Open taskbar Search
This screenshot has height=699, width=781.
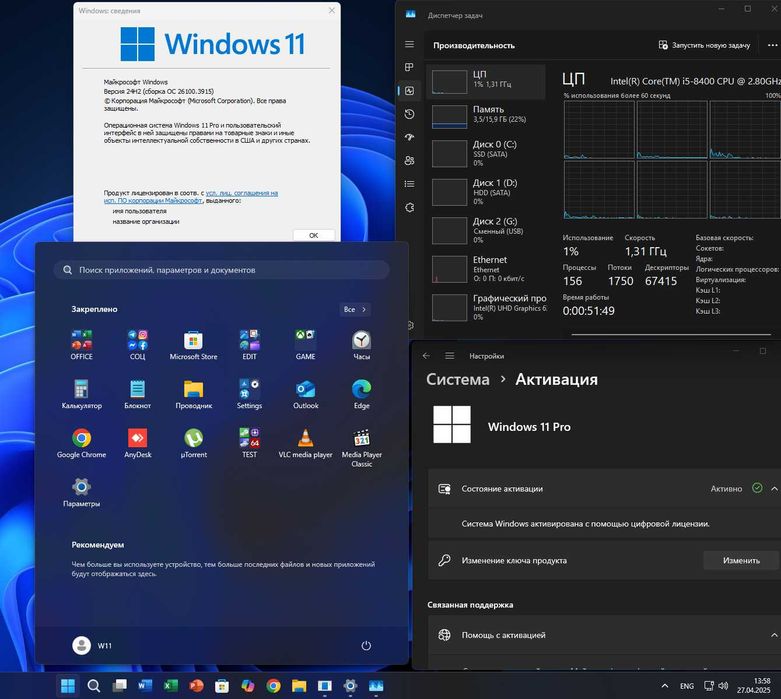[x=94, y=686]
